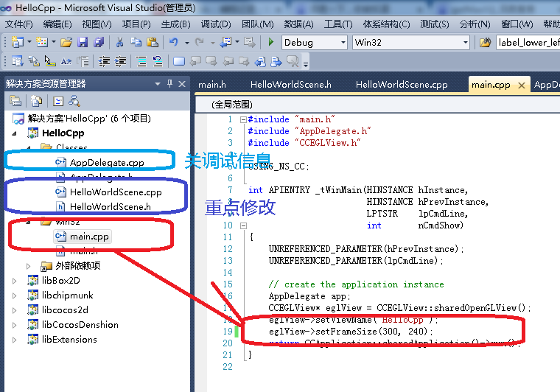560x392 pixels.
Task: Switch to the HelloWorldScene.cpp tab
Action: pos(402,85)
